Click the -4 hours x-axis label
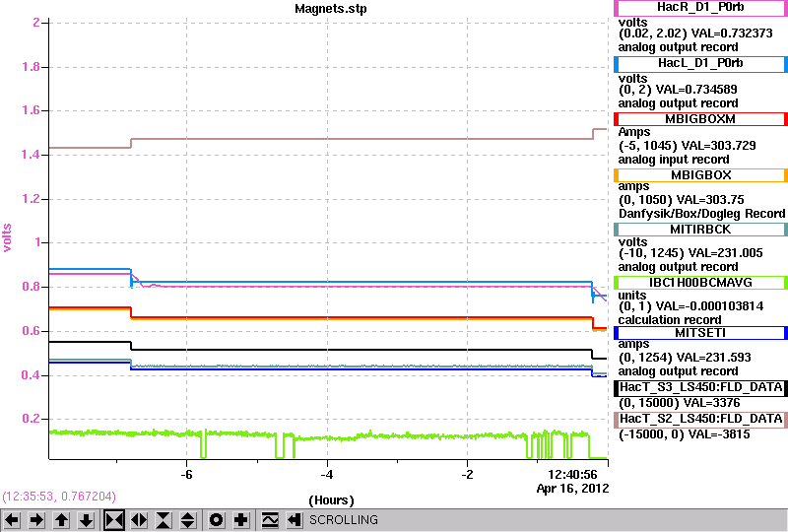Image resolution: width=788 pixels, height=532 pixels. click(x=327, y=475)
